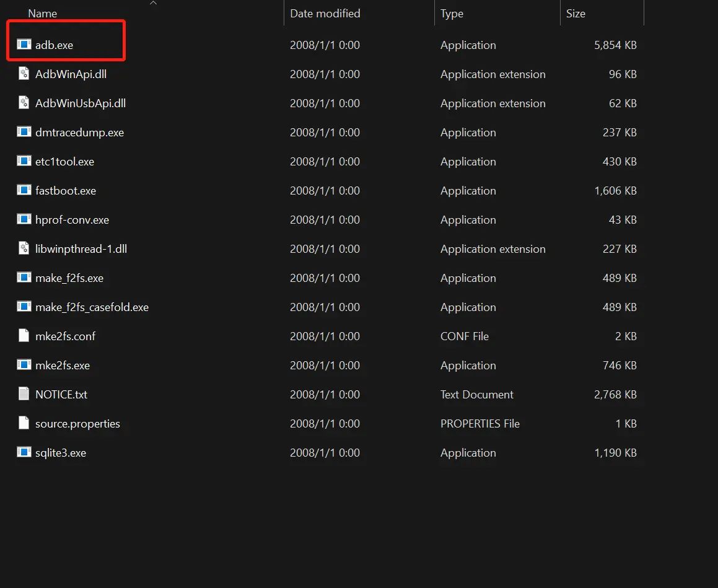Select the make_f2fs.exe file row
This screenshot has width=718, height=588.
click(68, 278)
